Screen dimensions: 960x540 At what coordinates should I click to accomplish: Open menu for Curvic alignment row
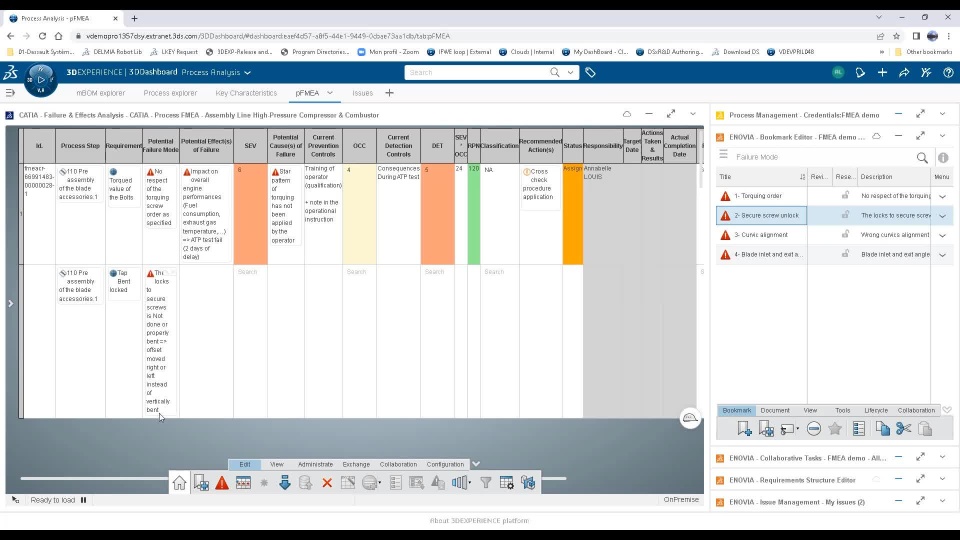pos(942,236)
